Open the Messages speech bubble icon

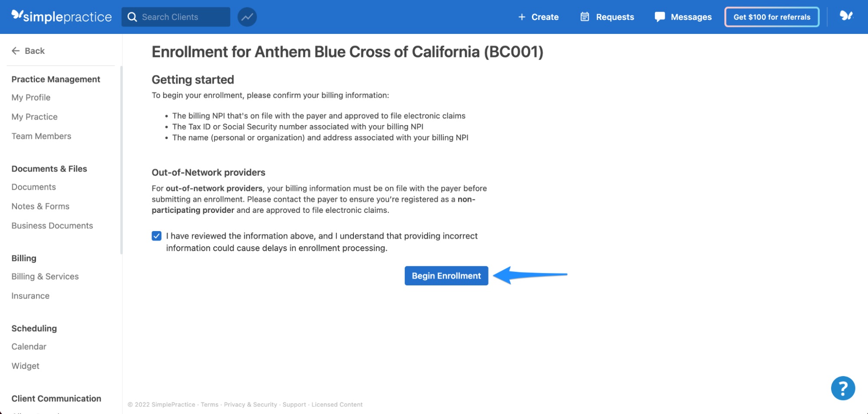pos(659,17)
